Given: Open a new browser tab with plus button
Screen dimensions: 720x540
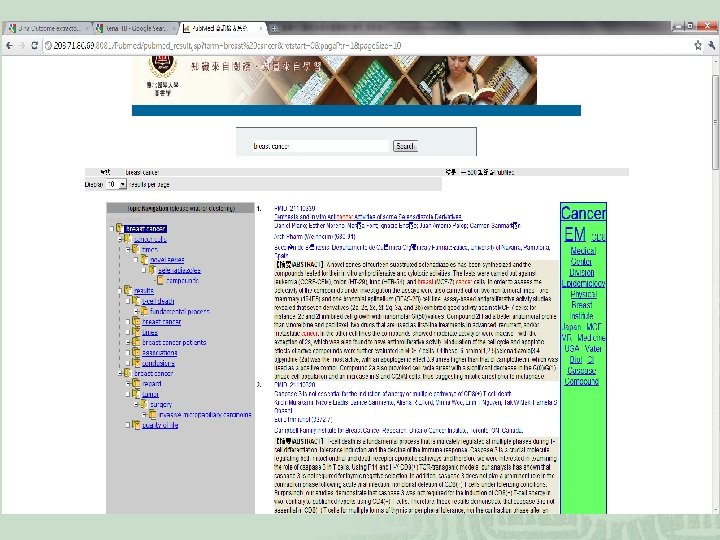Looking at the screenshot, I should [274, 28].
